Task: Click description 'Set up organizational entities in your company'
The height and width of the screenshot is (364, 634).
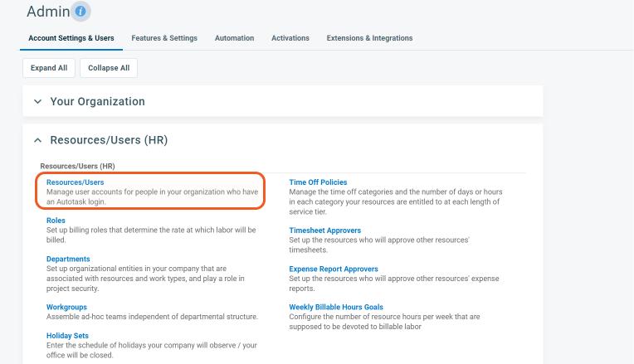Action: click(x=145, y=279)
